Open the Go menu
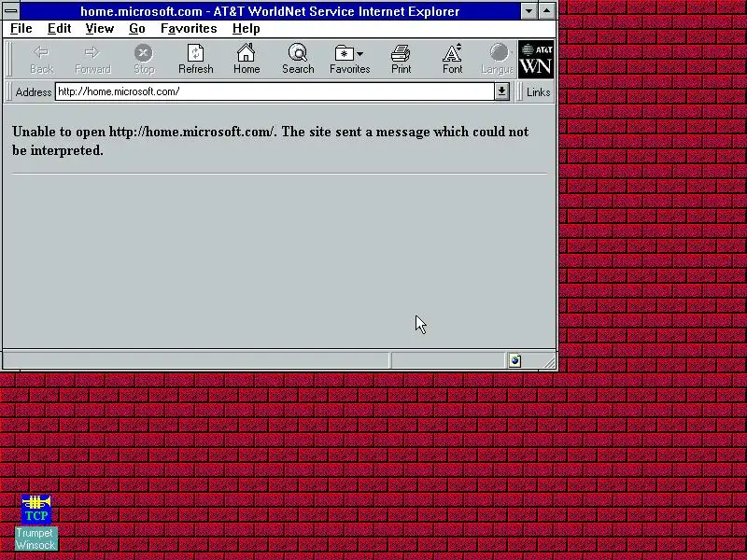Screen dimensions: 747x560 click(x=136, y=29)
